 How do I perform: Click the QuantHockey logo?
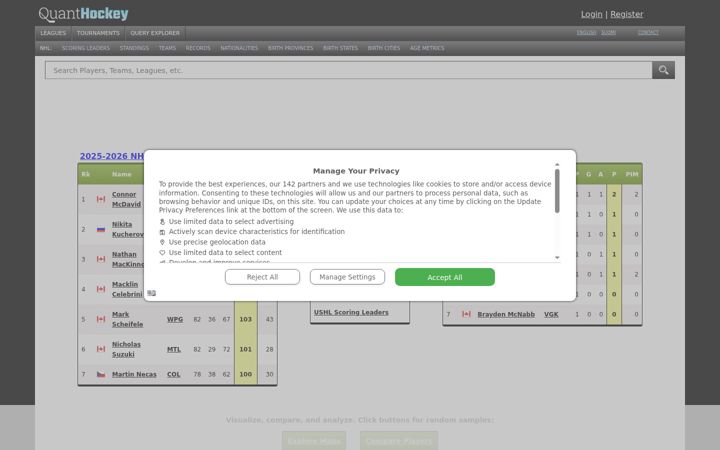[x=84, y=14]
